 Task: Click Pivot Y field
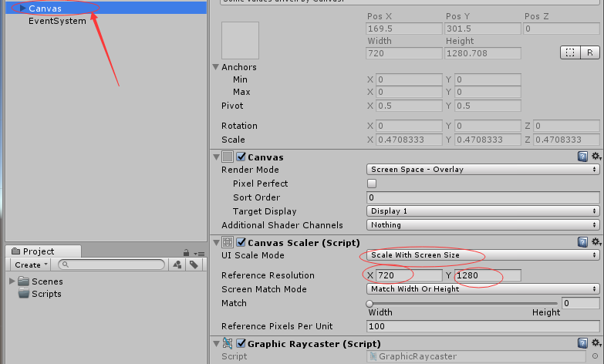[x=488, y=106]
